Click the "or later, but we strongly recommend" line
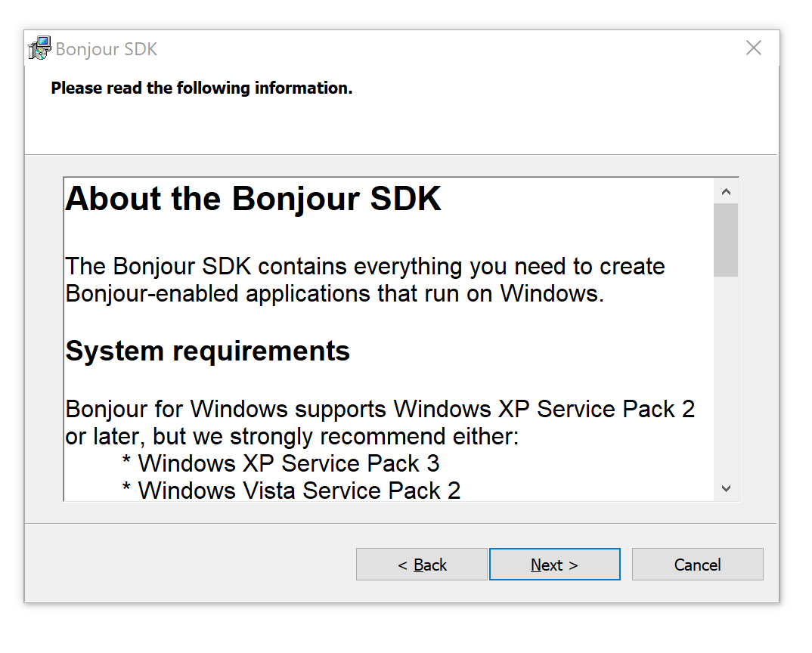Viewport: 812px width, 653px height. pos(292,437)
